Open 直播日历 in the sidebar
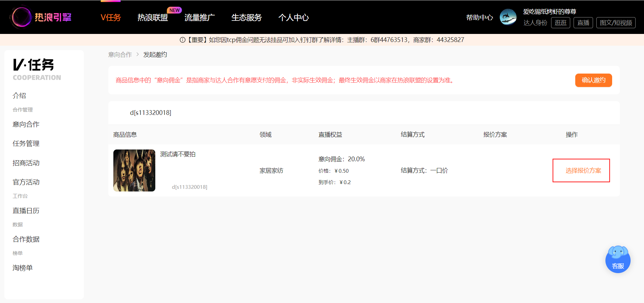Viewport: 644px width, 303px height. tap(26, 211)
